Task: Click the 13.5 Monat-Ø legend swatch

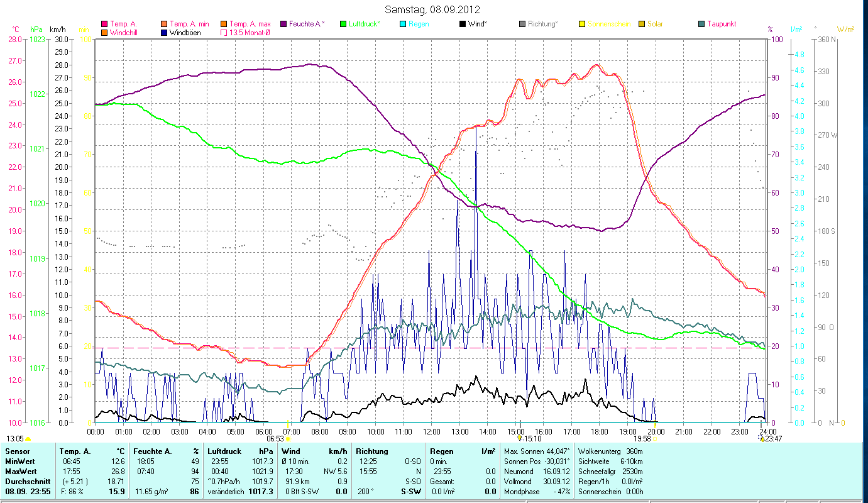Action: tap(224, 32)
